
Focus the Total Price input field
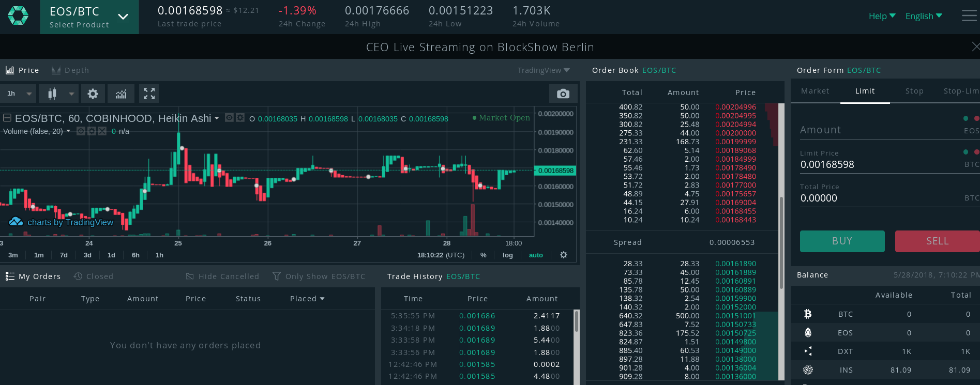coord(889,198)
